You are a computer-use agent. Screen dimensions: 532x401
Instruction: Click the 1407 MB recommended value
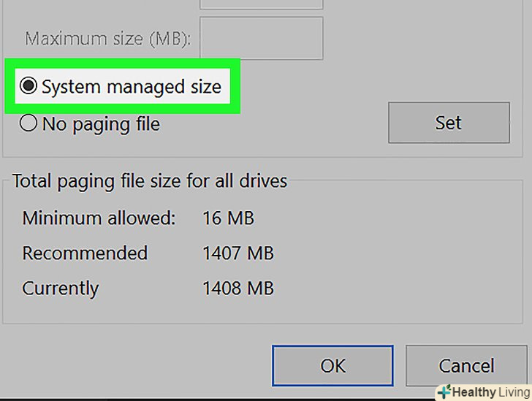(237, 253)
